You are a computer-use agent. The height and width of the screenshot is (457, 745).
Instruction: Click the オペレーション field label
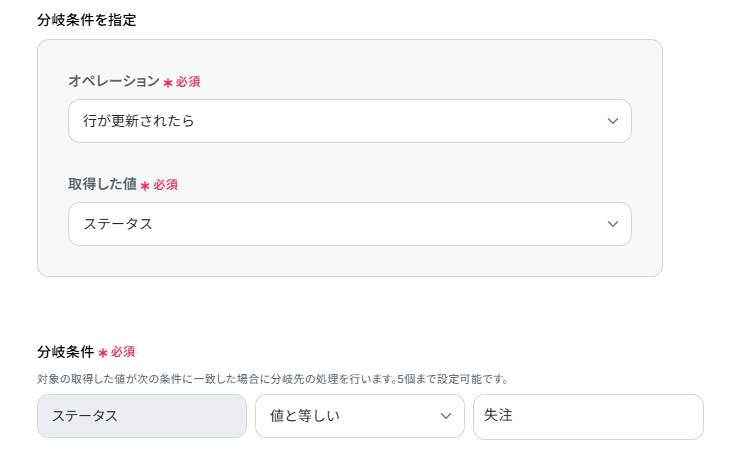pyautogui.click(x=113, y=81)
